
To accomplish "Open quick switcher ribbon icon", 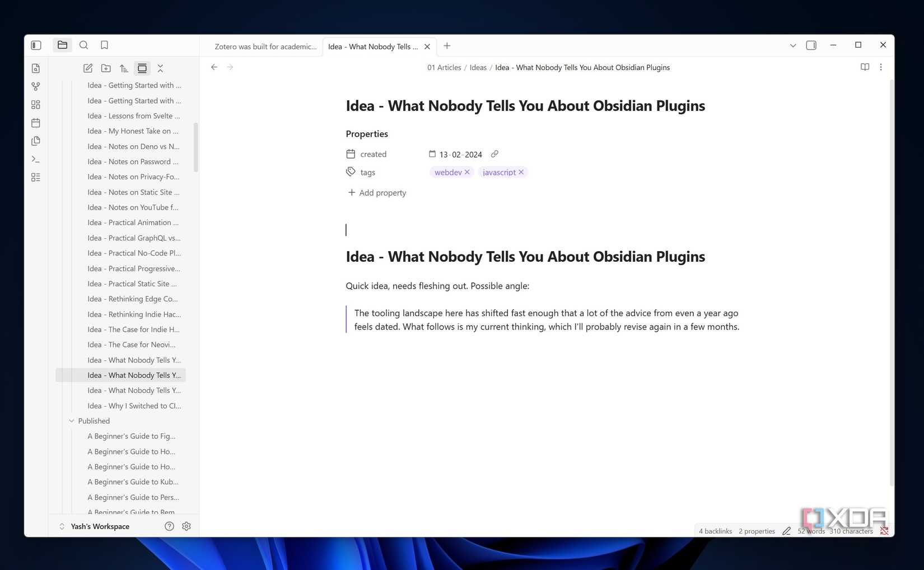I will pyautogui.click(x=36, y=68).
